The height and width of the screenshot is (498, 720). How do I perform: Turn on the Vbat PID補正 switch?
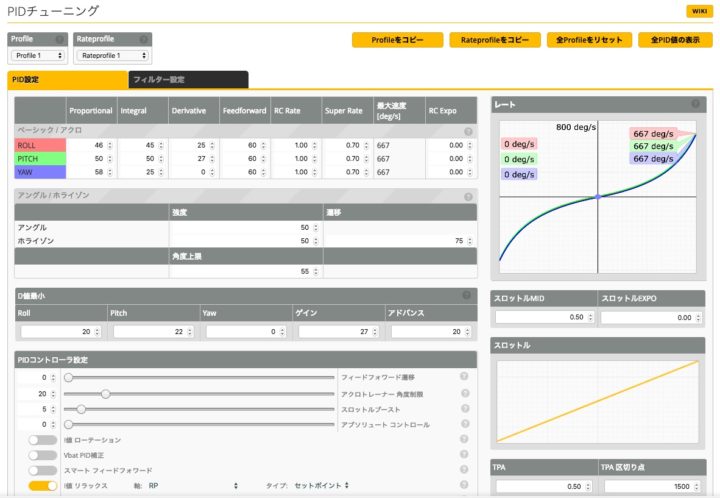click(43, 455)
